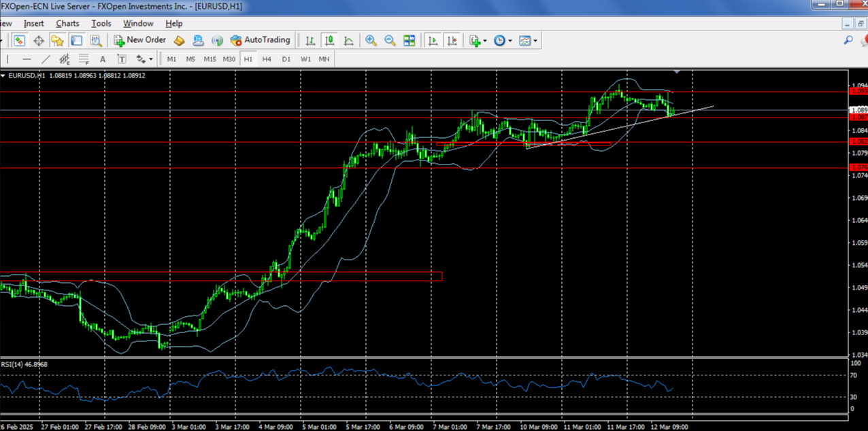
Task: Open the Tools menu
Action: point(101,23)
